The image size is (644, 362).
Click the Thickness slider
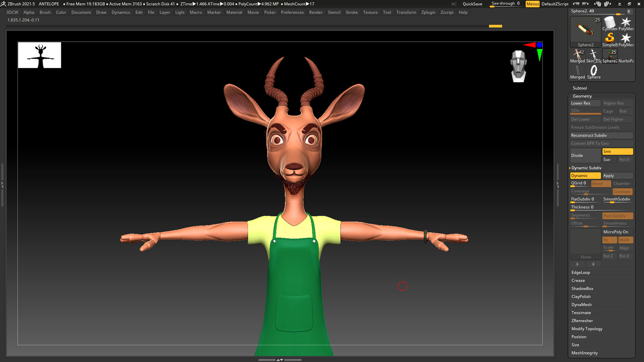tap(601, 208)
